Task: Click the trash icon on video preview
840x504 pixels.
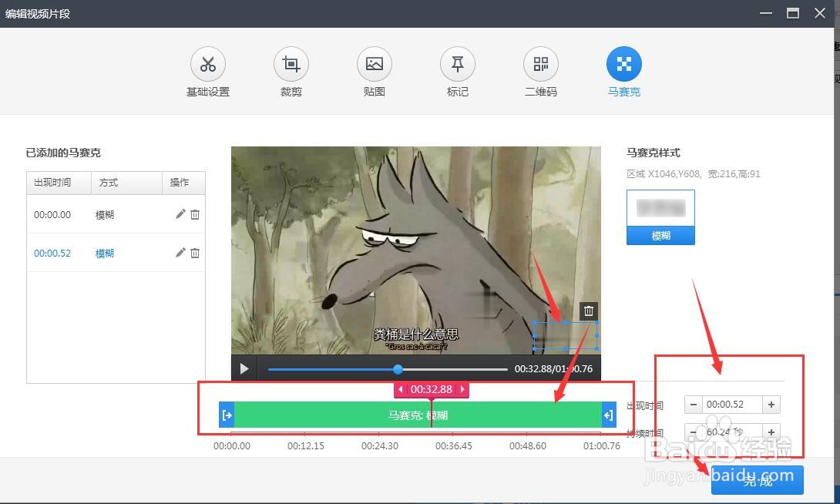Action: [x=588, y=311]
